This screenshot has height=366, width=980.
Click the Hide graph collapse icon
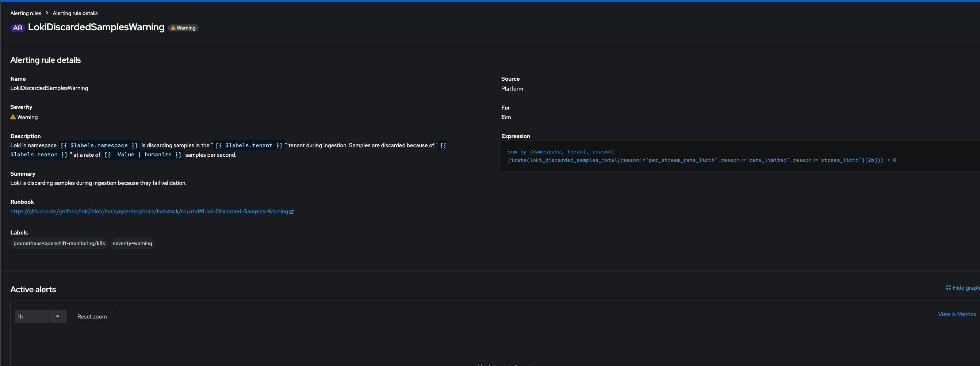pyautogui.click(x=948, y=287)
